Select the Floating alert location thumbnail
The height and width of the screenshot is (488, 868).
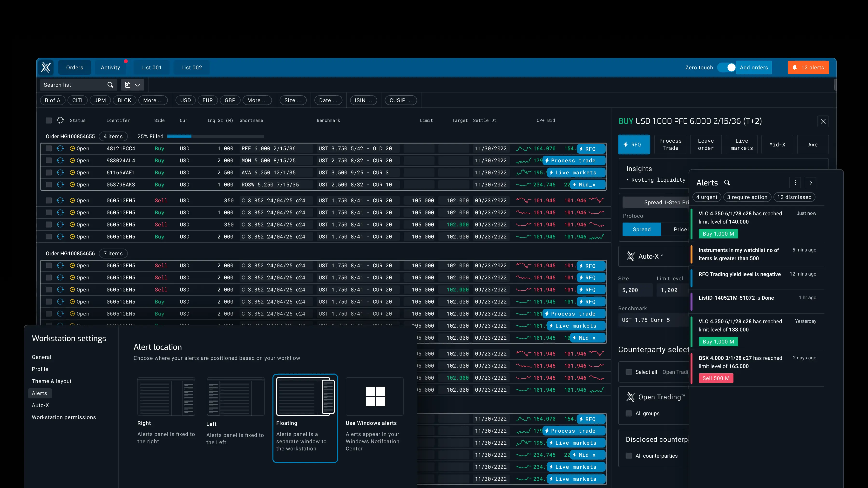point(305,396)
